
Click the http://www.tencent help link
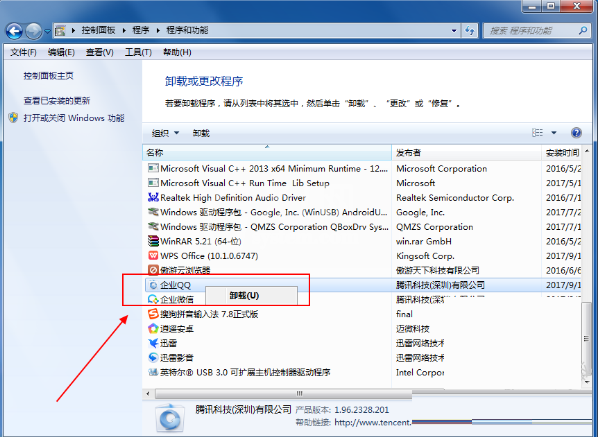(x=373, y=422)
